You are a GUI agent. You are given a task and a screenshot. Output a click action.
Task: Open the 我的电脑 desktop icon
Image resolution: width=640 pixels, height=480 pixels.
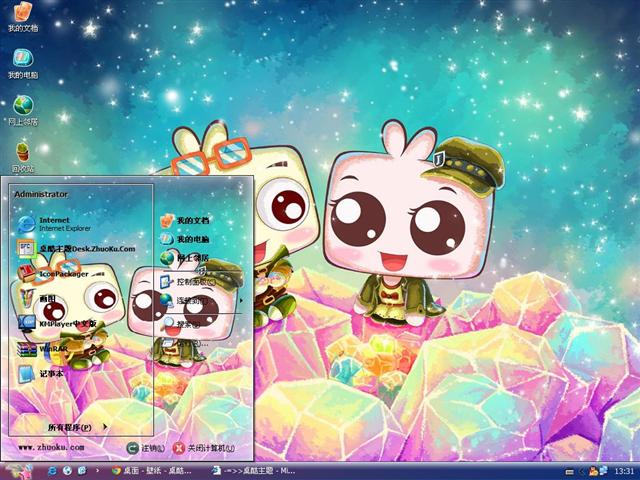tap(23, 64)
